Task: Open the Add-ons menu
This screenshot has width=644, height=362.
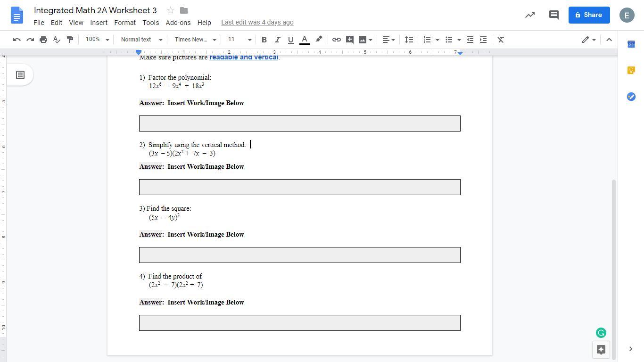Action: [x=178, y=23]
